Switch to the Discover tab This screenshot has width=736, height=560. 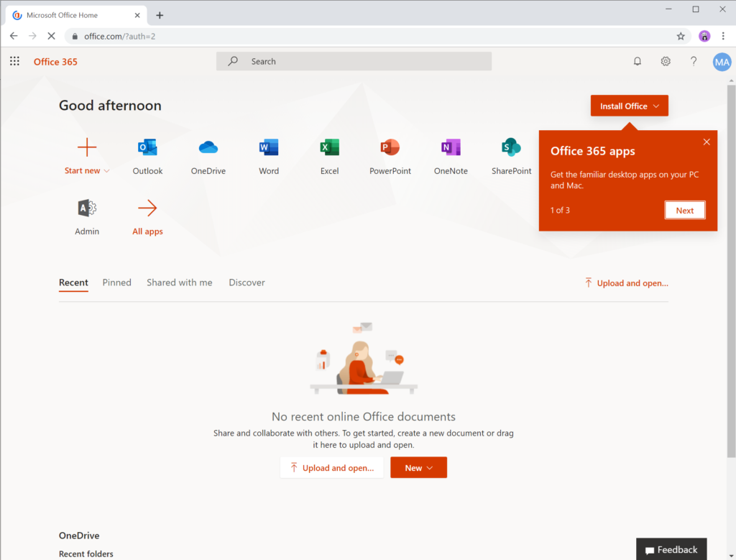click(247, 283)
